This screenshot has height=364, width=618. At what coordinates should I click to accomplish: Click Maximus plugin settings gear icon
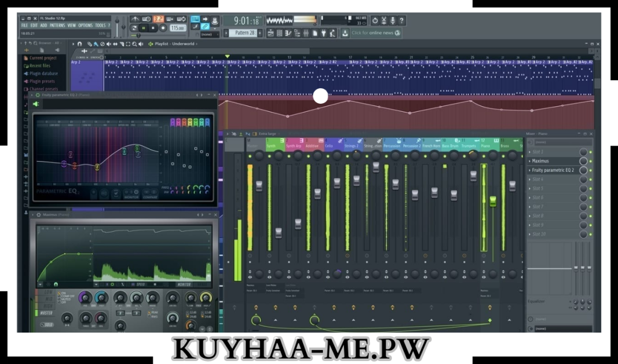click(x=39, y=214)
